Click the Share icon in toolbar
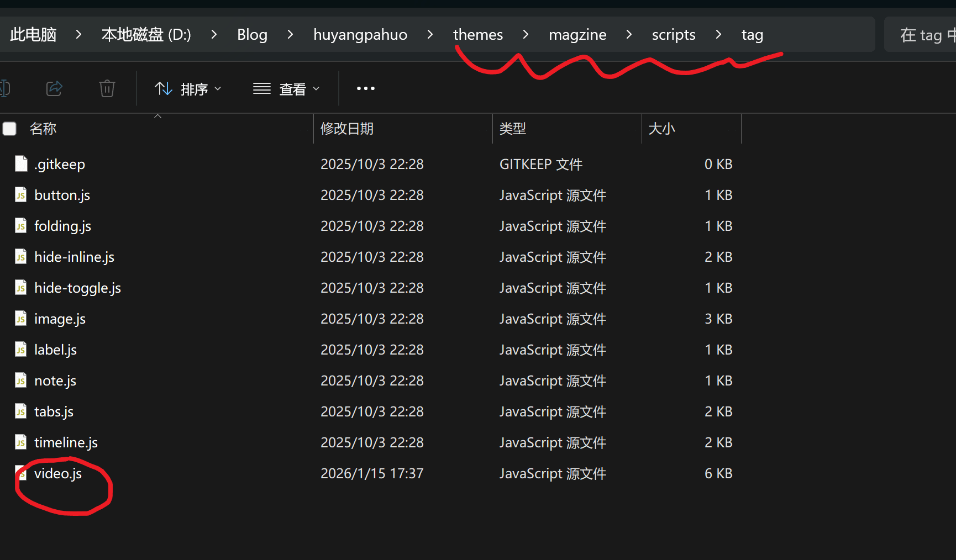This screenshot has width=956, height=560. coord(54,88)
